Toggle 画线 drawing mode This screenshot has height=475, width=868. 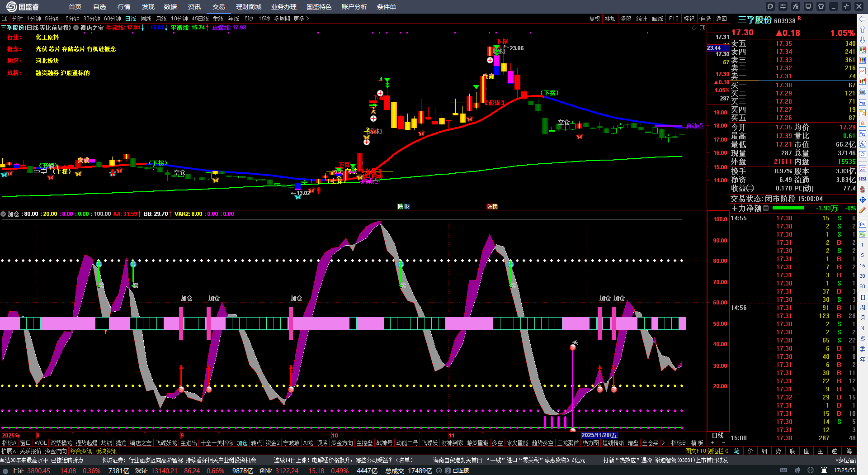[x=657, y=19]
